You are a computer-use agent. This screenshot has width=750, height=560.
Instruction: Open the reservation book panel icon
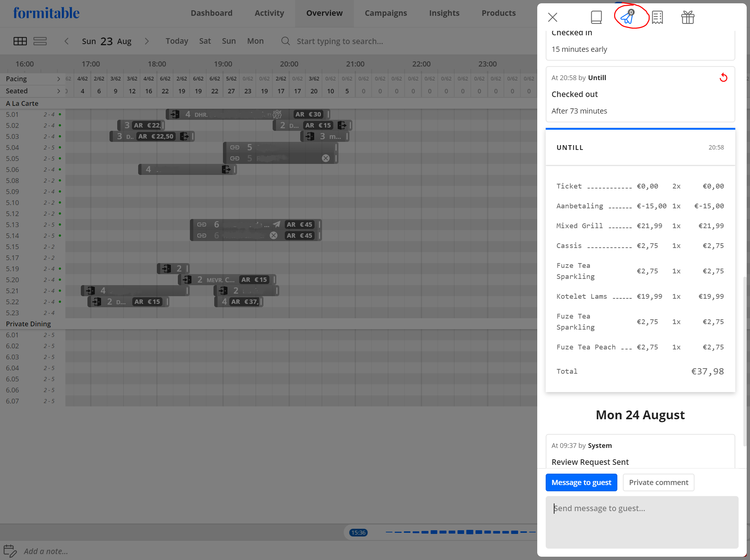tap(596, 17)
